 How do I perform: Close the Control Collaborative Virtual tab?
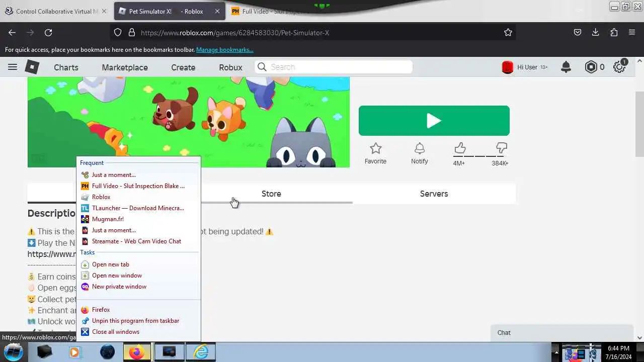pyautogui.click(x=105, y=11)
